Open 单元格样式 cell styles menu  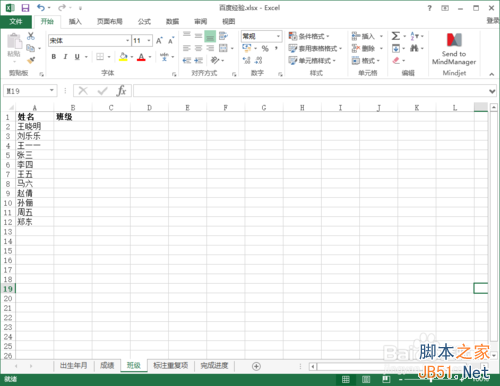[x=312, y=61]
